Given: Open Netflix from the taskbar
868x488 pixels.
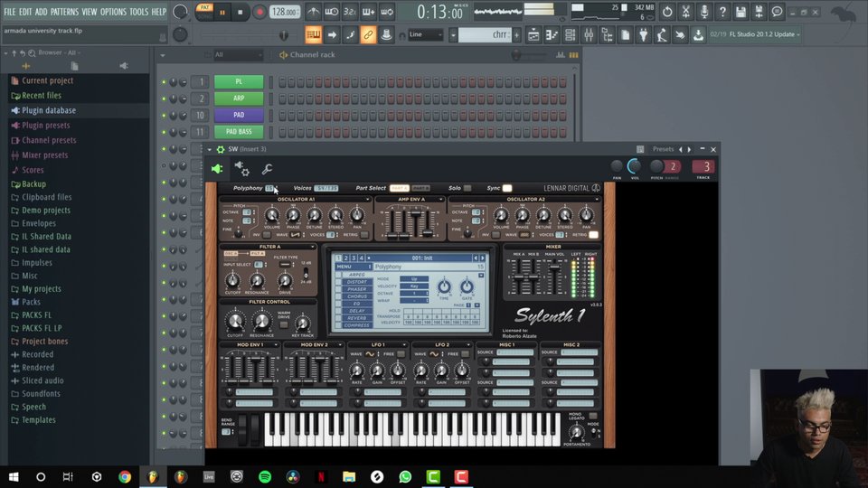Looking at the screenshot, I should (x=320, y=476).
